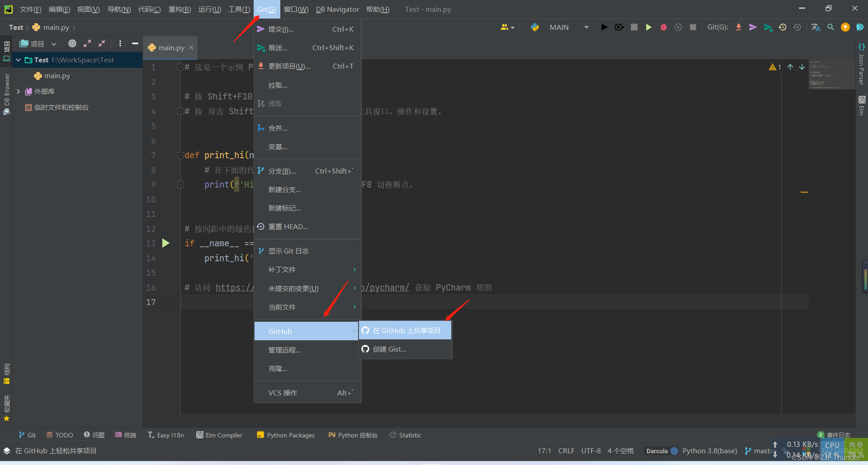Click 显示 Git 日志 menu item
Screen dimensions: 868x465
point(307,251)
